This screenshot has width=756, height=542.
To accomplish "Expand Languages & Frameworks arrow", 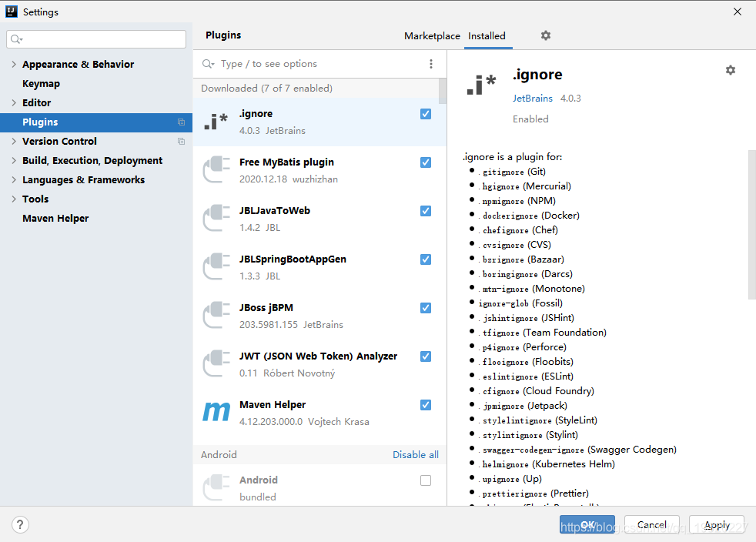I will [14, 180].
